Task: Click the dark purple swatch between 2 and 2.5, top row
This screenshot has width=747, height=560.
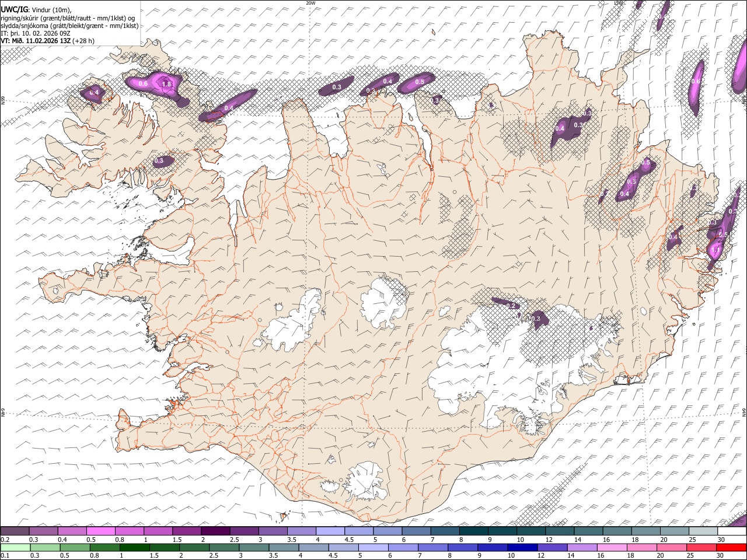Action: pos(215,531)
